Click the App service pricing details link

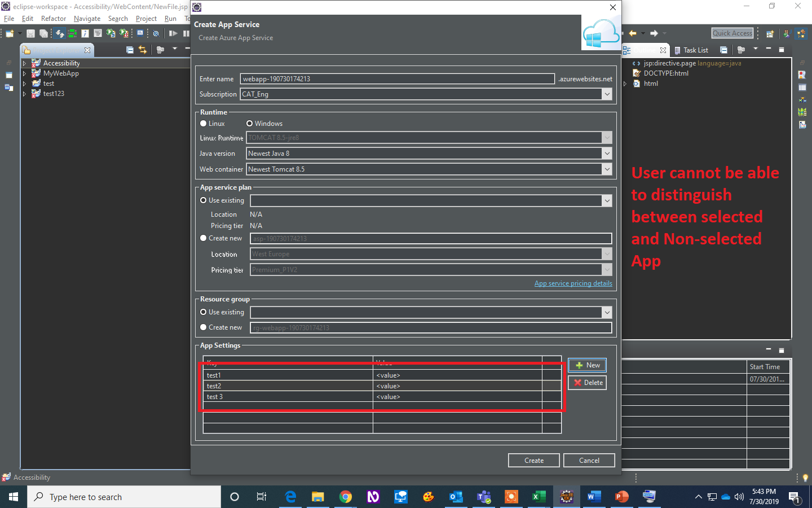[x=573, y=283]
